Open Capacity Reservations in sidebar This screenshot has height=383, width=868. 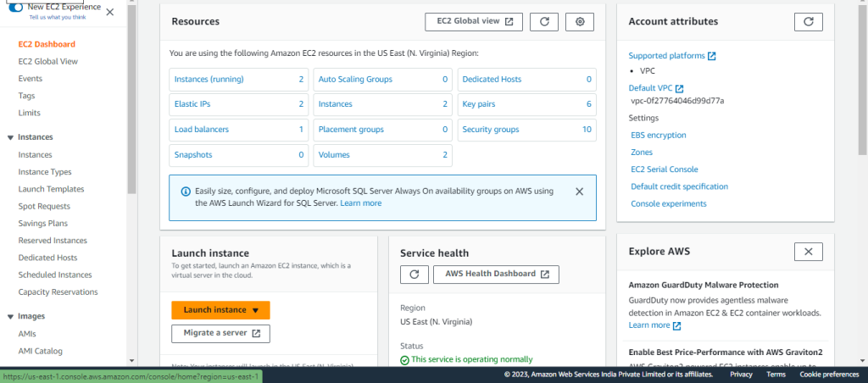pos(58,292)
